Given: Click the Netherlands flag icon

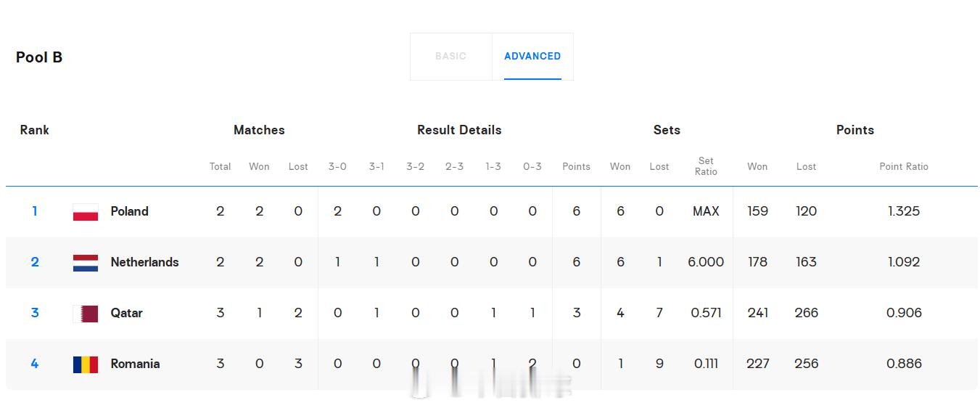Looking at the screenshot, I should point(86,263).
